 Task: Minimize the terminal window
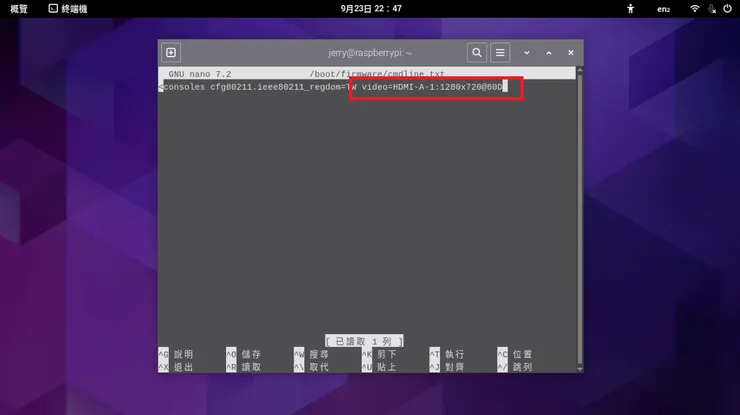coord(527,53)
